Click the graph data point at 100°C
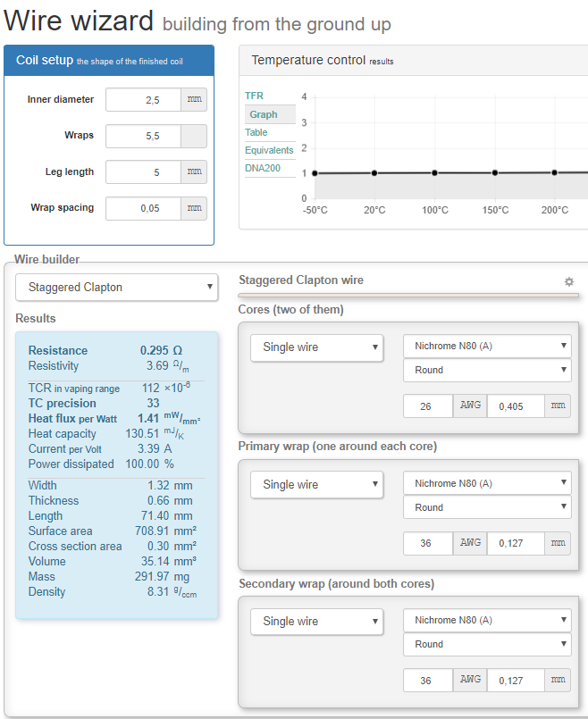The height and width of the screenshot is (719, 588). pos(434,173)
